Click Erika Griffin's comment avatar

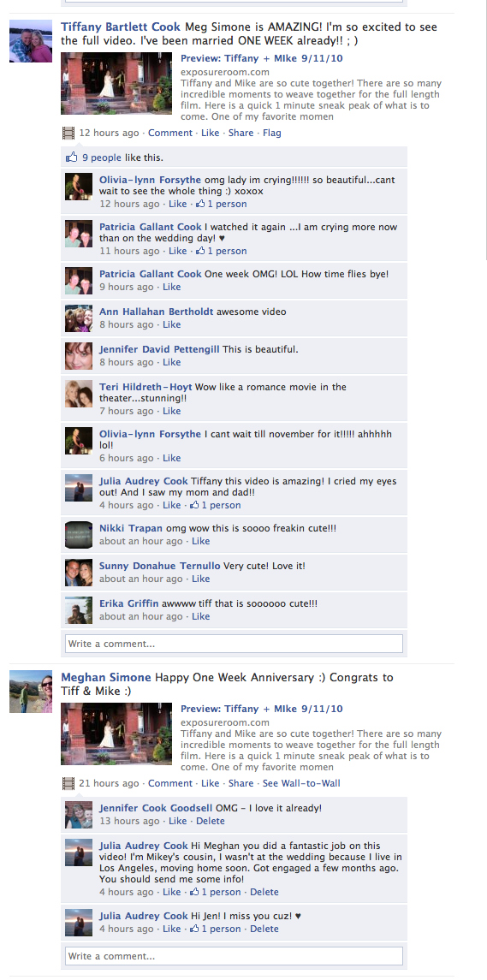pyautogui.click(x=79, y=610)
